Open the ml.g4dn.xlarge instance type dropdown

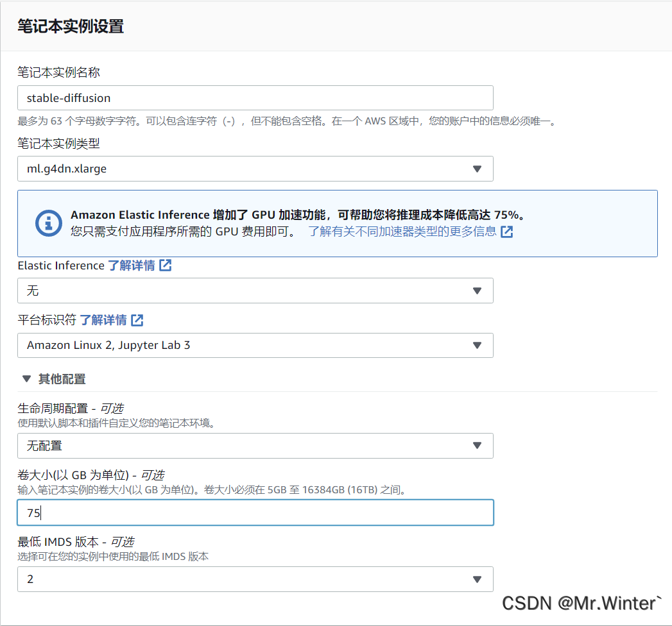click(255, 169)
